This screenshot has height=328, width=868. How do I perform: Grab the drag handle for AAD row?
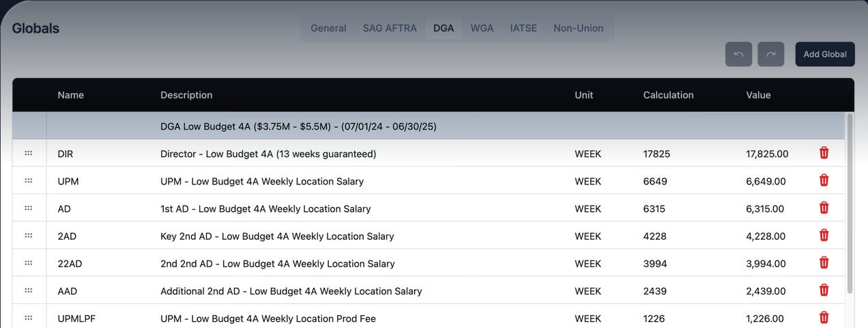(x=29, y=290)
